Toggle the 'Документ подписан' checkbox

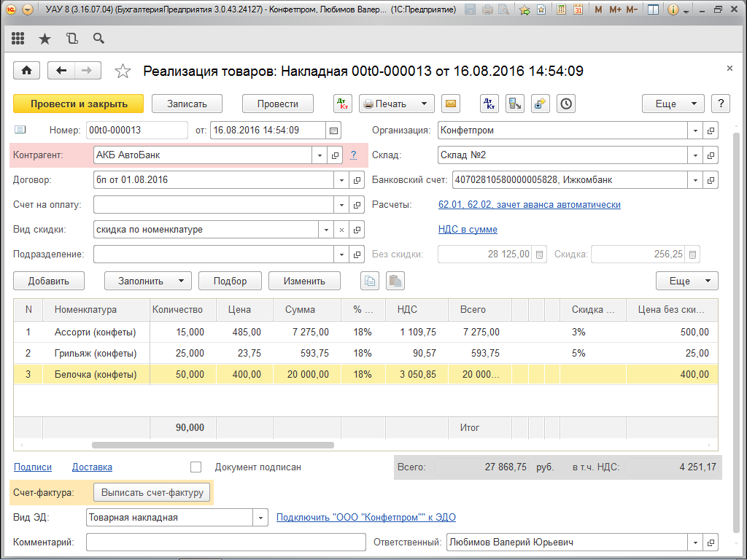196,467
